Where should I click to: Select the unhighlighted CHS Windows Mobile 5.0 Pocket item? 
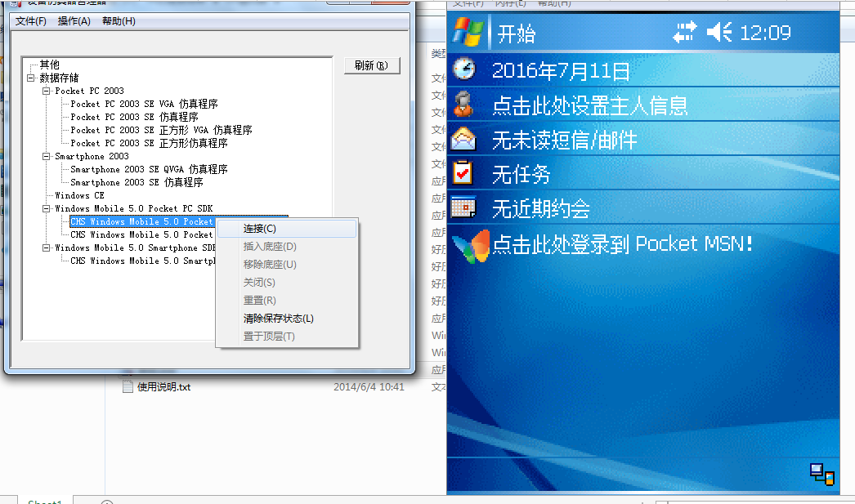[x=141, y=234]
